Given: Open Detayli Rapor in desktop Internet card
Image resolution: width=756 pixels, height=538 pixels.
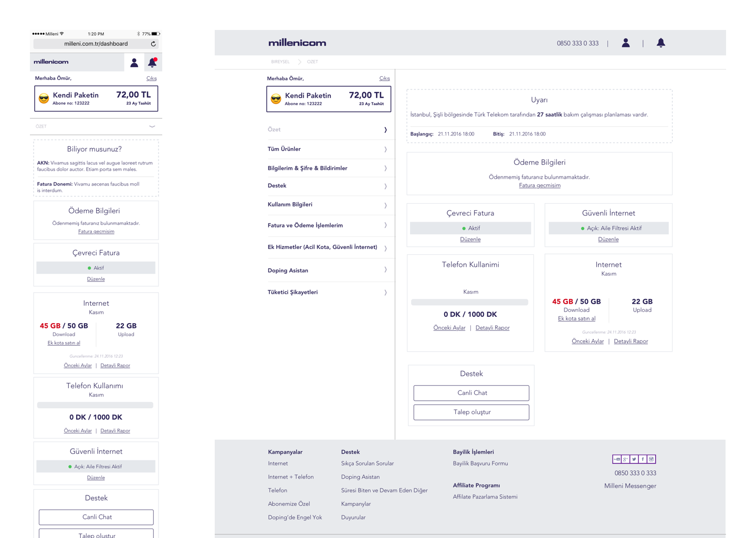Looking at the screenshot, I should pyautogui.click(x=631, y=342).
